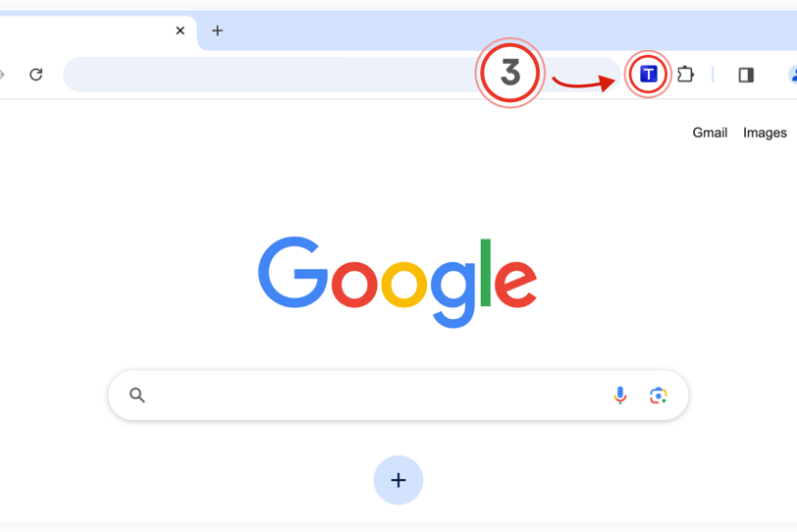Viewport: 797px width, 532px height.
Task: Click the forward navigation arrow
Action: (x=2, y=75)
